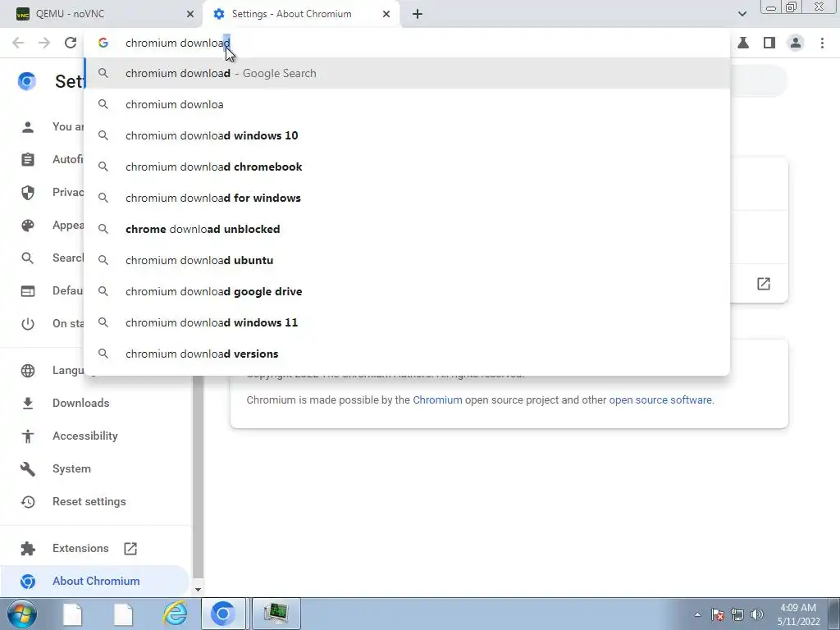
Task: Expand the tab search dropdown arrow
Action: click(x=742, y=14)
